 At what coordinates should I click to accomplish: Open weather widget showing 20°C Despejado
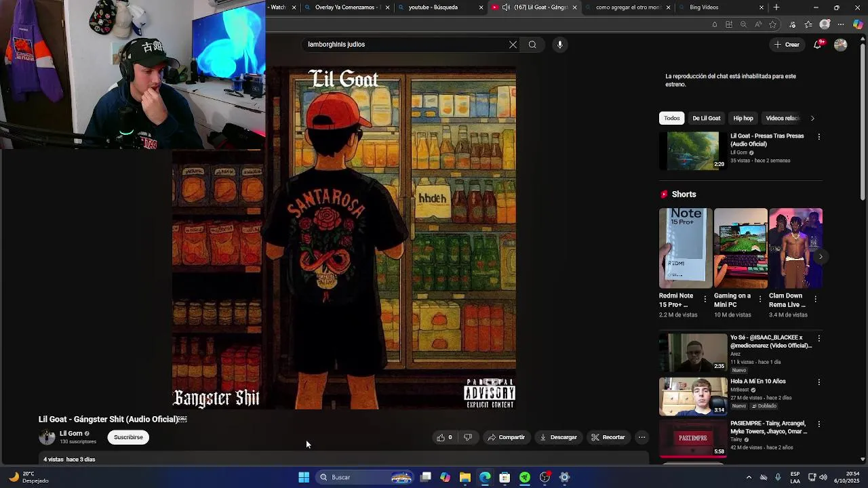(28, 477)
